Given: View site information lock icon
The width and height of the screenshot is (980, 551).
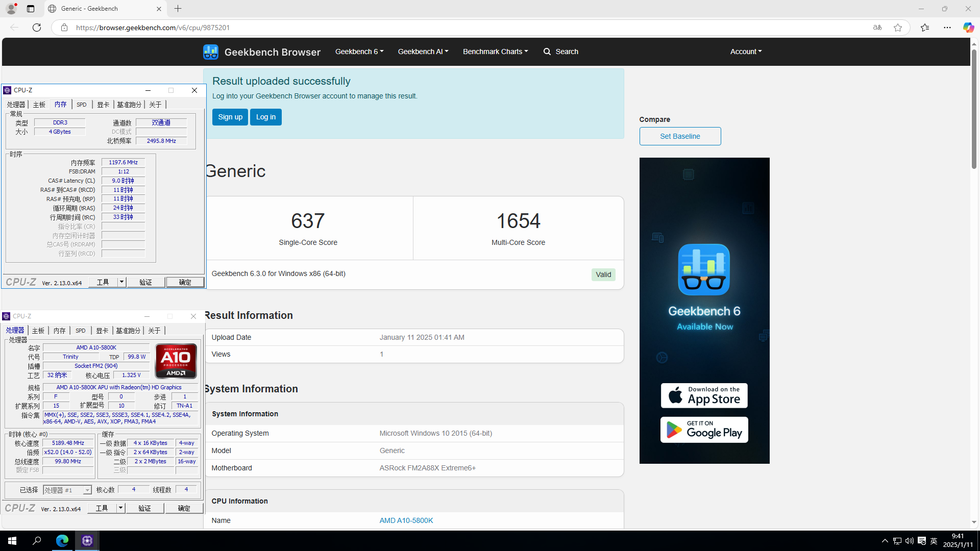Looking at the screenshot, I should point(64,28).
